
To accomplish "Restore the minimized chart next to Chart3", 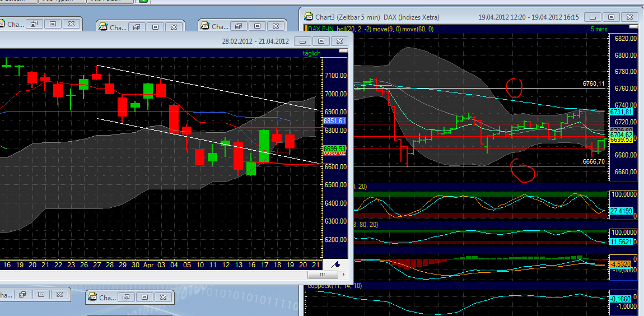I will coord(239,26).
